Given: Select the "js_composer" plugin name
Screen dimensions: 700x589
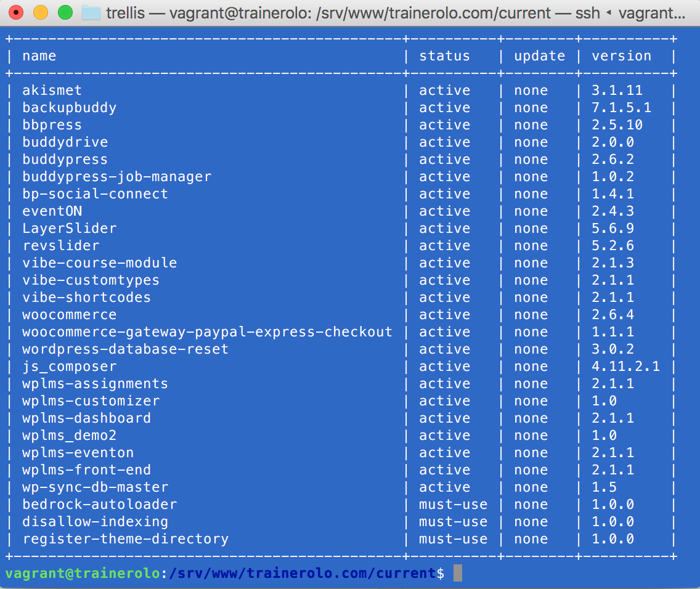Looking at the screenshot, I should 70,367.
